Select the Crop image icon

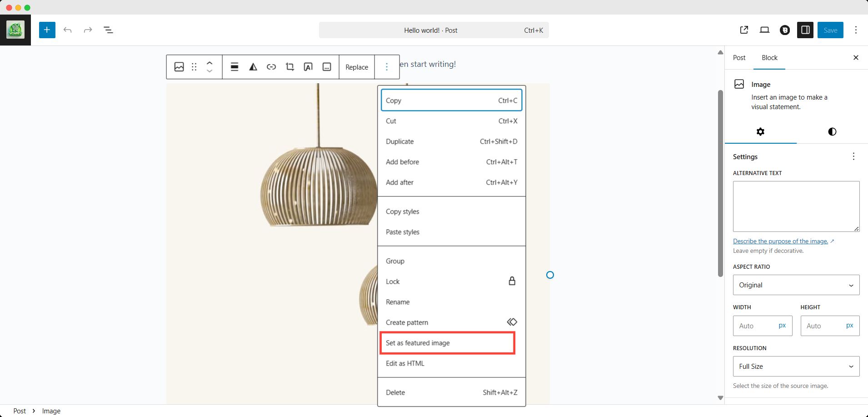[x=289, y=67]
